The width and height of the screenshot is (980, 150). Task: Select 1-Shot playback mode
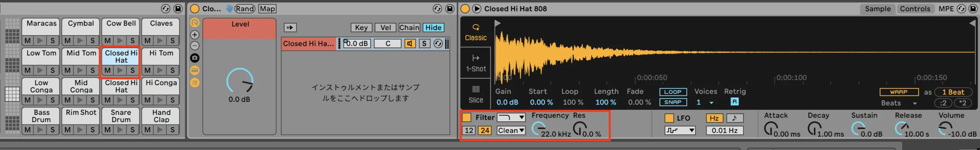pos(475,63)
